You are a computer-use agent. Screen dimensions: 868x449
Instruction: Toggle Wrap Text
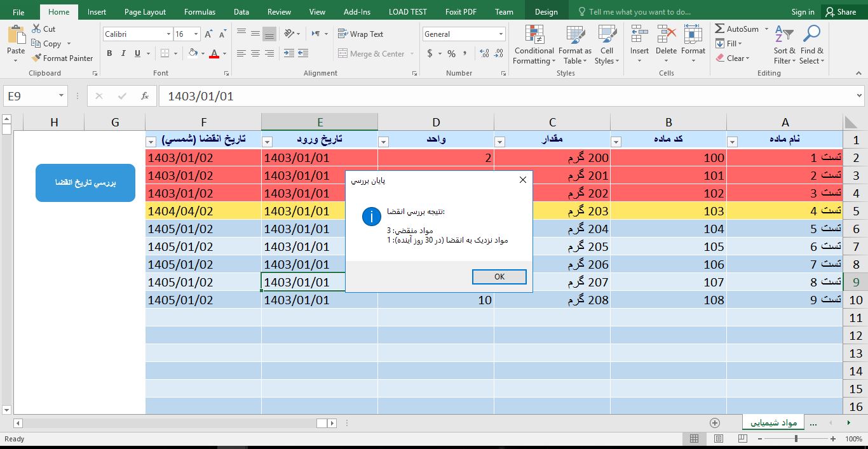click(x=360, y=34)
